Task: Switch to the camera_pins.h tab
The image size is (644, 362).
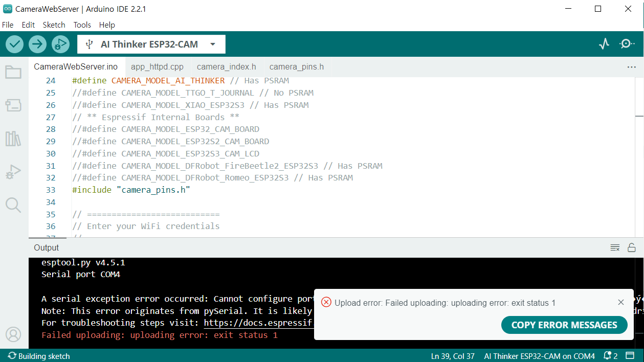Action: pyautogui.click(x=296, y=67)
